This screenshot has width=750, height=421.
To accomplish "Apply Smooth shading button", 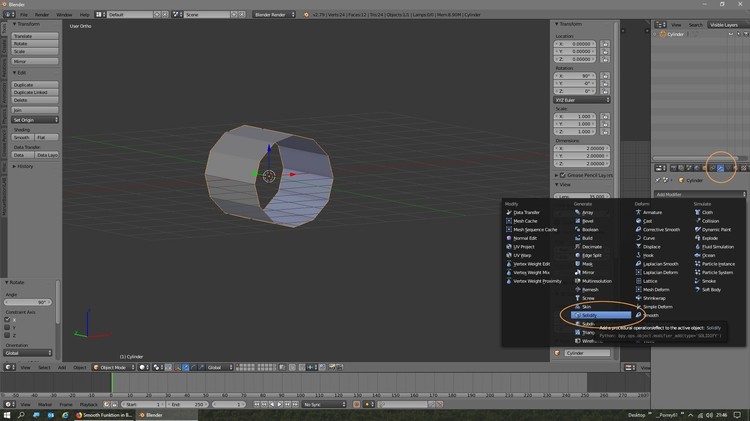I will (x=22, y=137).
